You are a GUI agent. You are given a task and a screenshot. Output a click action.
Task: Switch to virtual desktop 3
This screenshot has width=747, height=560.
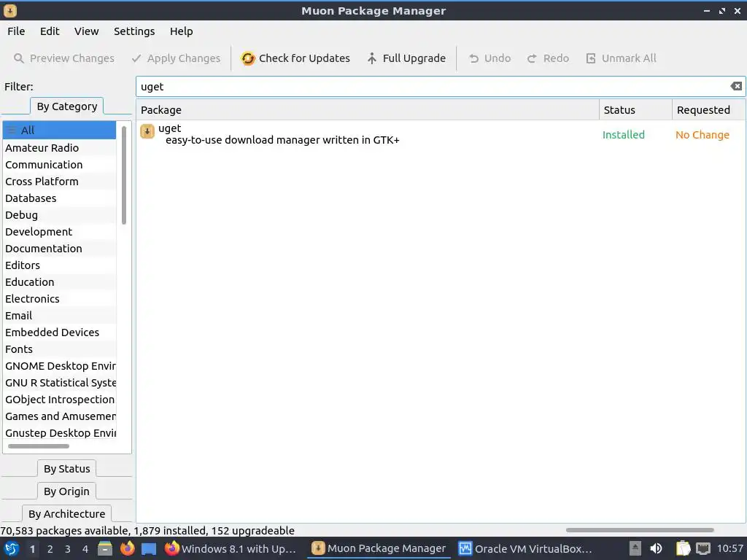68,549
